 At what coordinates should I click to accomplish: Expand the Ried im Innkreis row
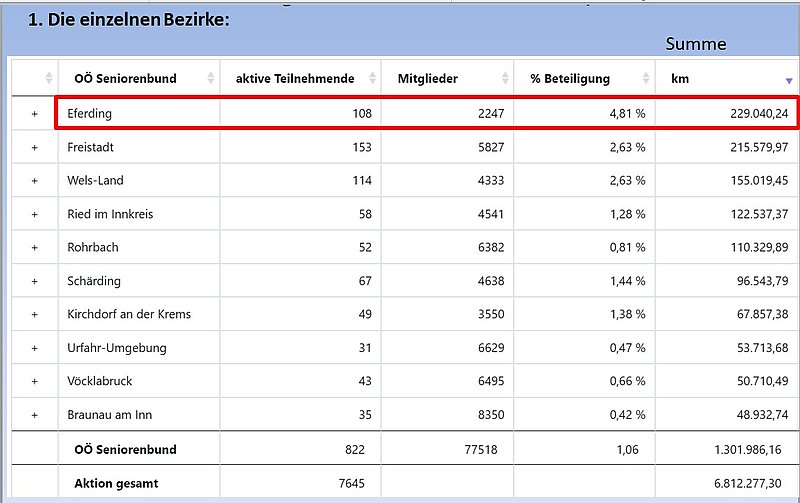[34, 214]
